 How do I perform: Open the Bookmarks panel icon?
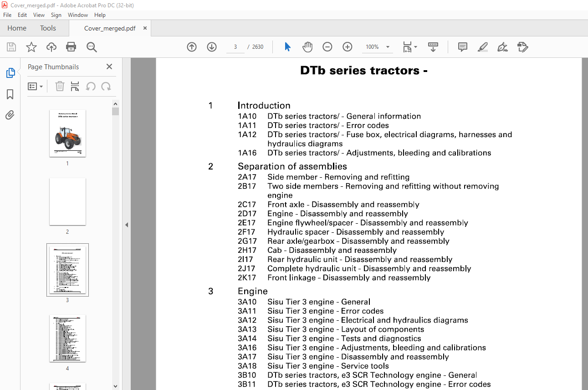10,94
